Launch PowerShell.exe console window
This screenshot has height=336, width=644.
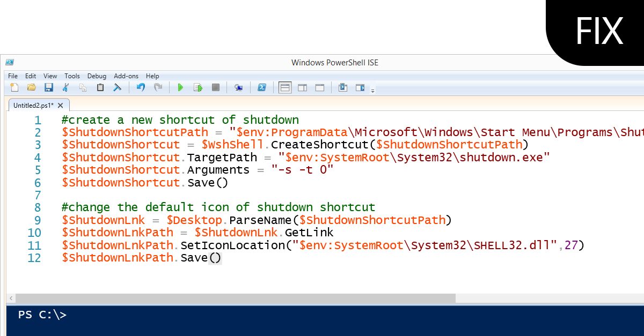tap(262, 87)
